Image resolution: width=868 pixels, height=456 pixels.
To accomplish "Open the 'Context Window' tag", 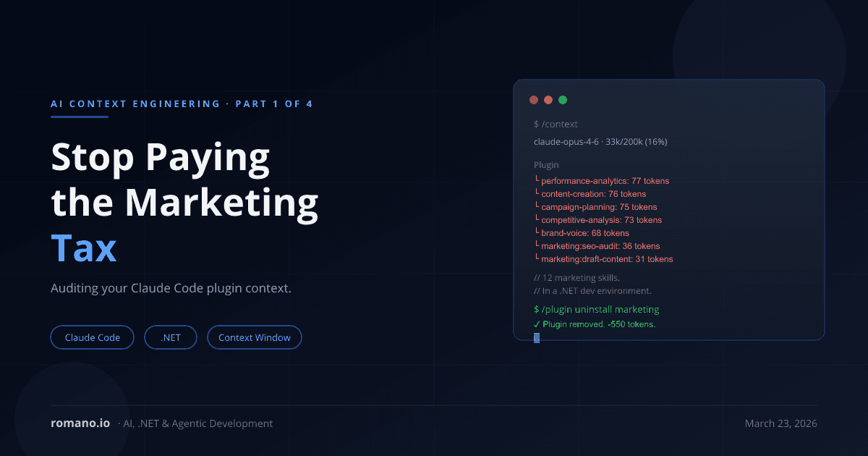I will tap(254, 337).
